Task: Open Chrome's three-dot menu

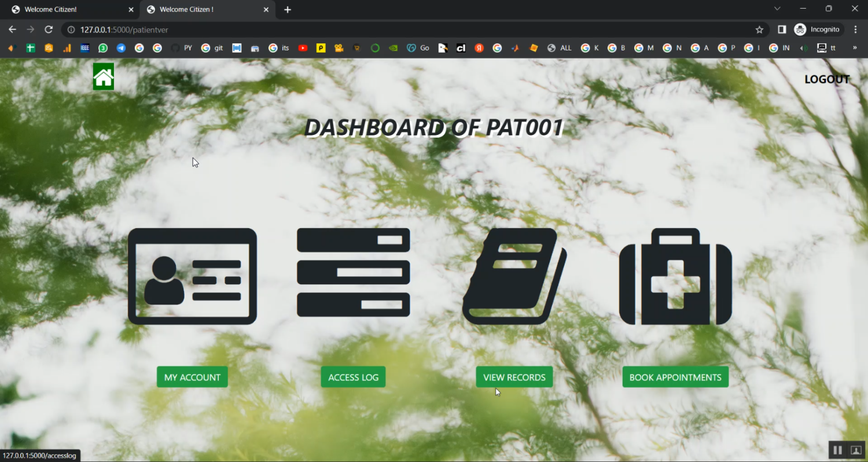Action: pos(855,30)
